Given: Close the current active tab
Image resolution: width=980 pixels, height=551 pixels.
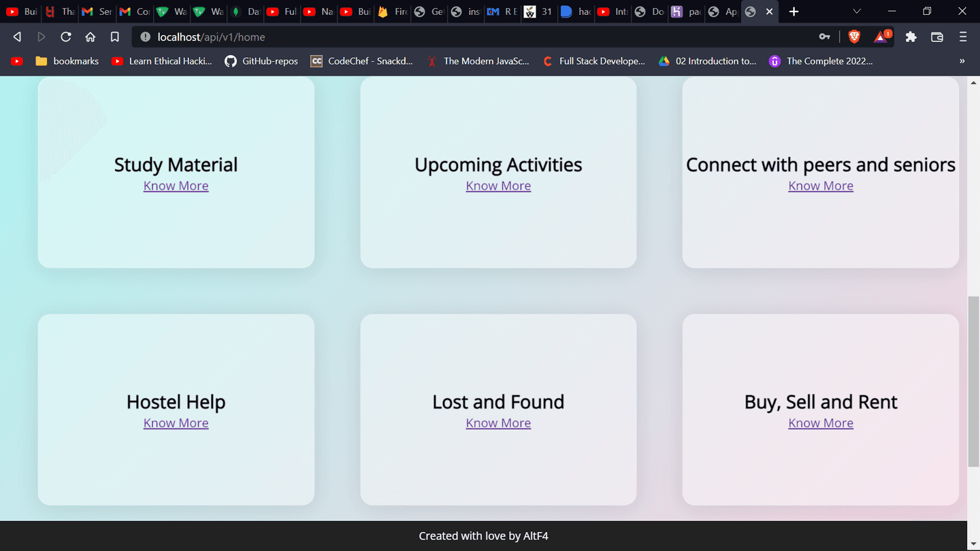Looking at the screenshot, I should (770, 12).
